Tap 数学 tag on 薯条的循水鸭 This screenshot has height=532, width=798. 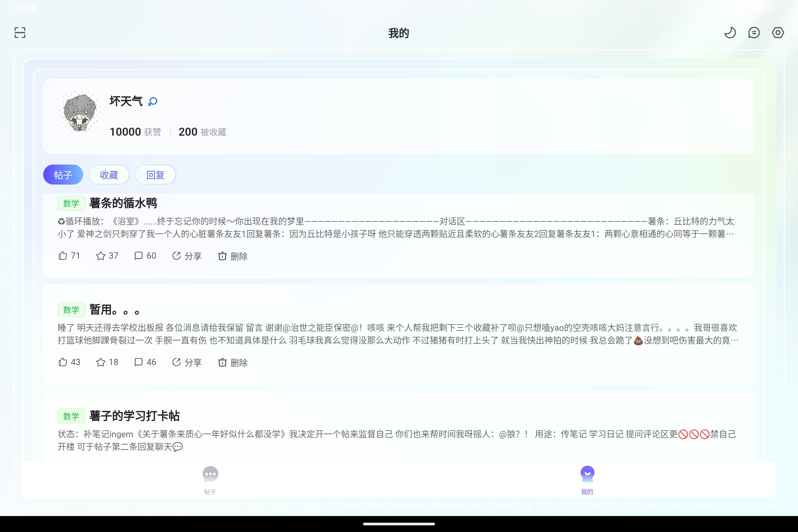pyautogui.click(x=71, y=203)
